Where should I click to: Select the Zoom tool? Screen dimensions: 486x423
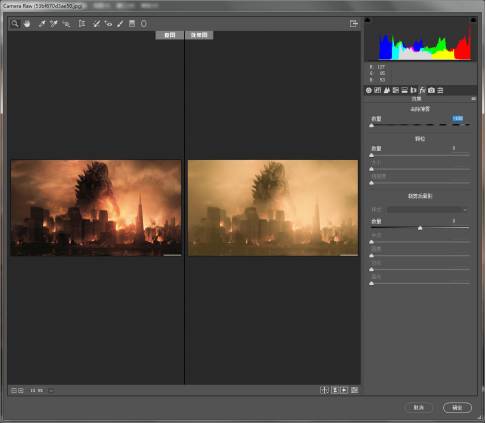pos(15,24)
